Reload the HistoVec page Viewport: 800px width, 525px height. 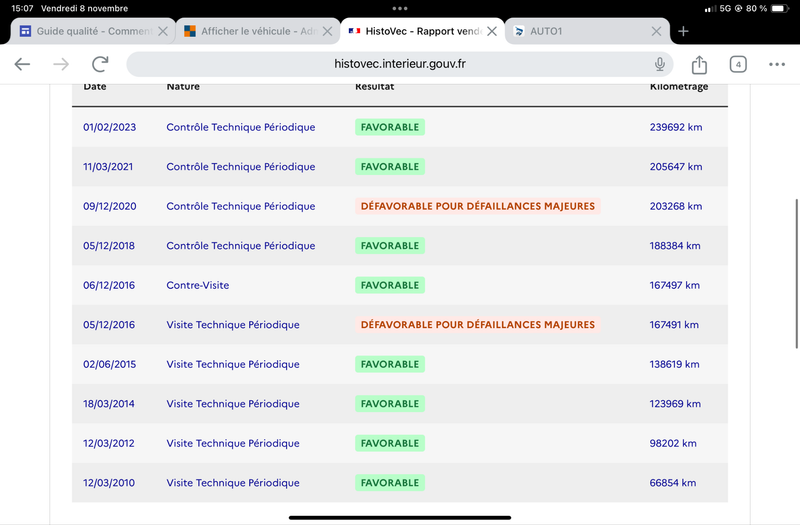point(100,64)
